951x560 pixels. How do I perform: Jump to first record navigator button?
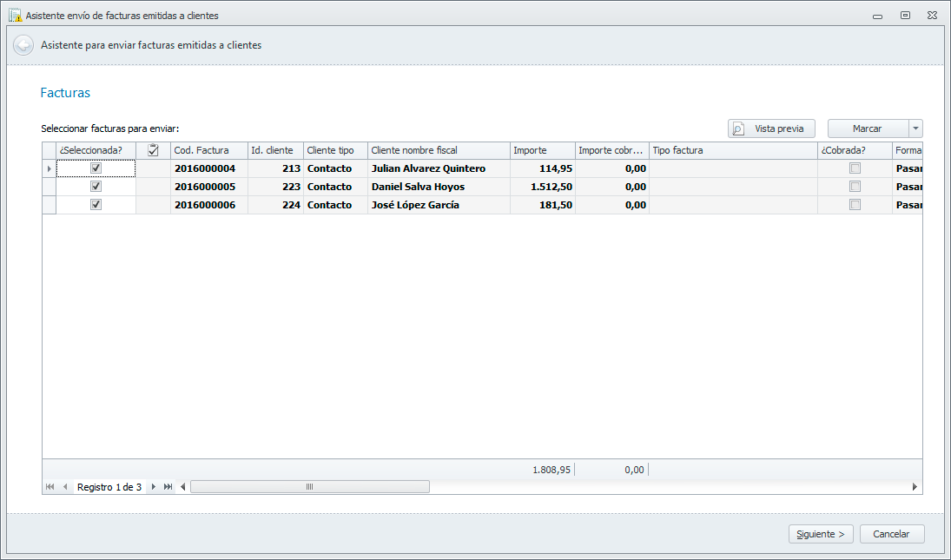[x=50, y=487]
